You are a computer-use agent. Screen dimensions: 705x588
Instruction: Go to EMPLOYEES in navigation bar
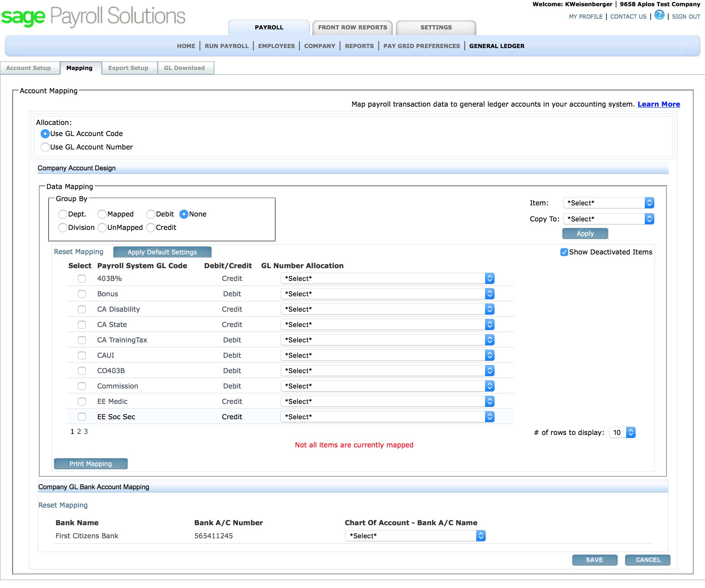[x=276, y=46]
